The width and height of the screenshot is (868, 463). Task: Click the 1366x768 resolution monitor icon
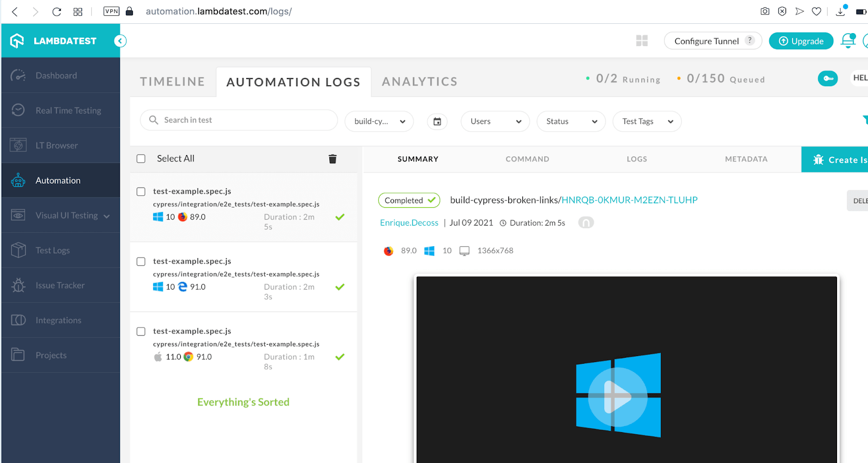464,251
